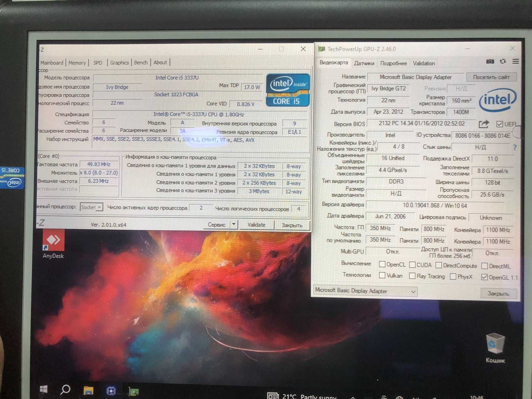This screenshot has height=399, width=532.
Task: Open the Подробнее tab in GPU-Z
Action: (x=393, y=63)
